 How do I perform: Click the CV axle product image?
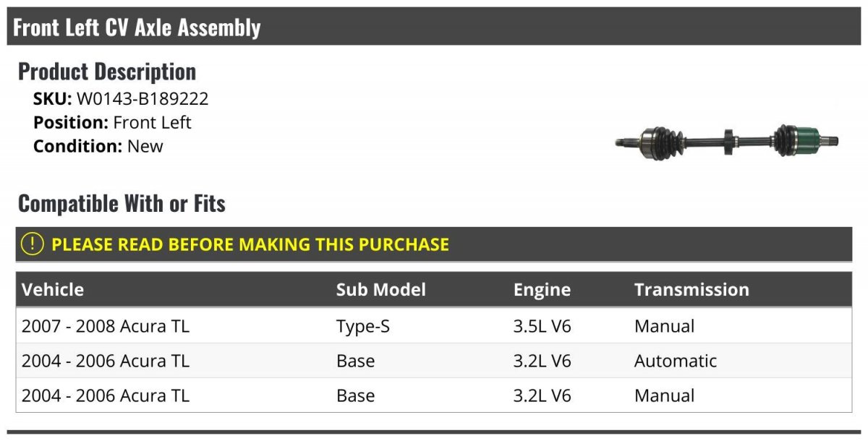[726, 140]
